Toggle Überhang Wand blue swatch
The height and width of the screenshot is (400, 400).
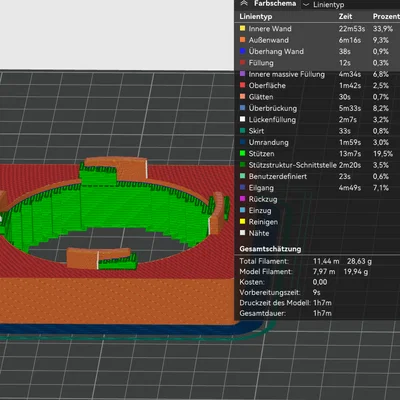coord(242,51)
